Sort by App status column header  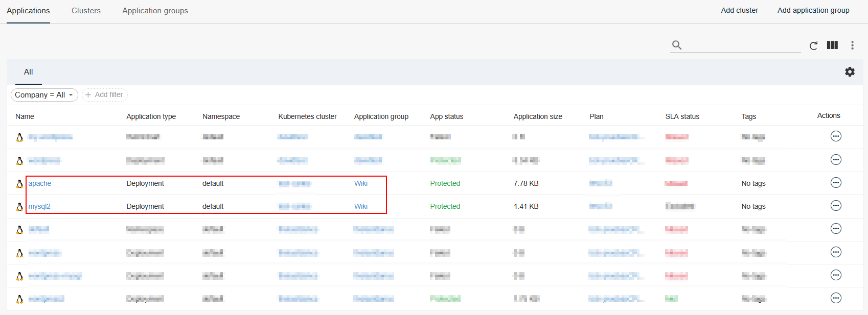(446, 116)
